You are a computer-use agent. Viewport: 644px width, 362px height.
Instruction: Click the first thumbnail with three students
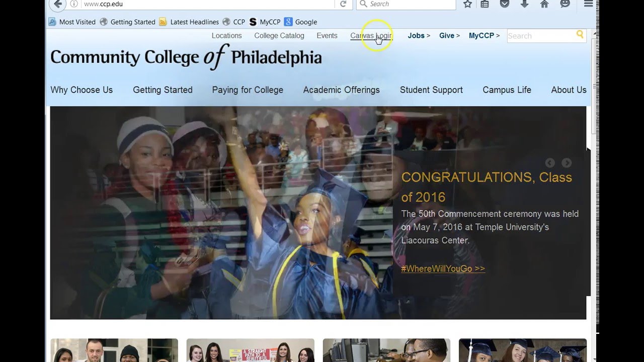click(114, 350)
